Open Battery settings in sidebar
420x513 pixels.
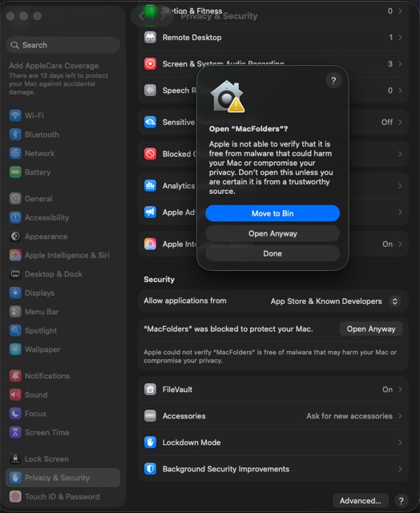(x=63, y=172)
